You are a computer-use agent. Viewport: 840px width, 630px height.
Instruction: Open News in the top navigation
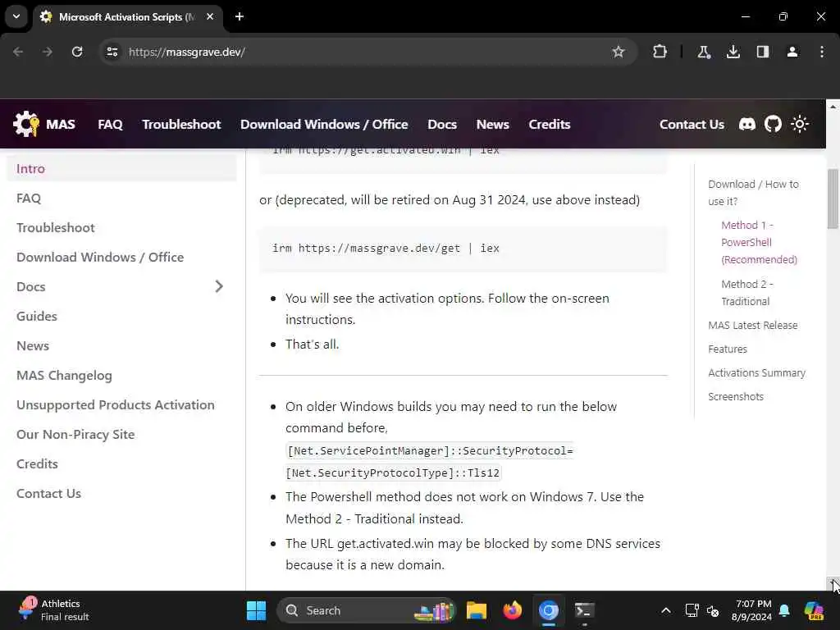492,125
